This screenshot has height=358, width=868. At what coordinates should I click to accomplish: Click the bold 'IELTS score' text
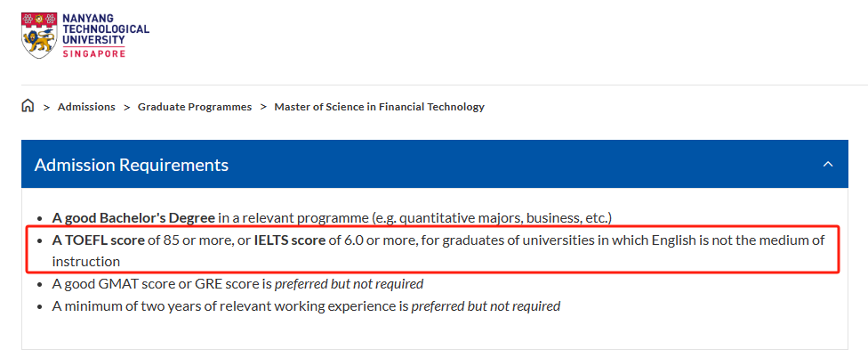pos(290,240)
